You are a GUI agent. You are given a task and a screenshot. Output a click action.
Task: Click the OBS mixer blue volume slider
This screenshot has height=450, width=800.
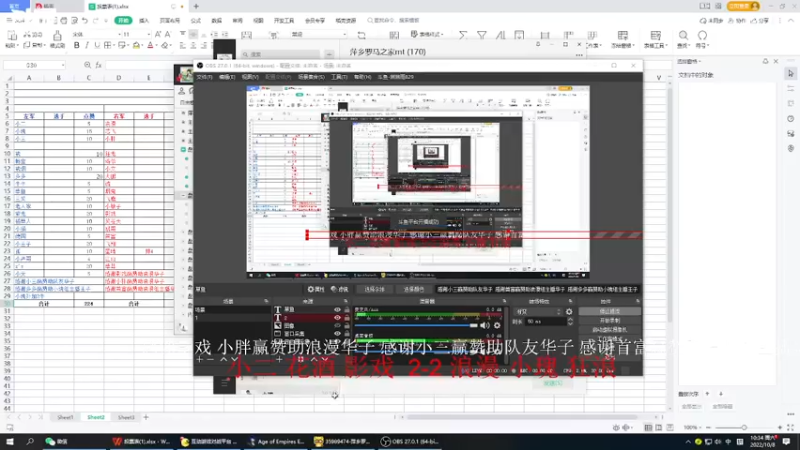[416, 325]
